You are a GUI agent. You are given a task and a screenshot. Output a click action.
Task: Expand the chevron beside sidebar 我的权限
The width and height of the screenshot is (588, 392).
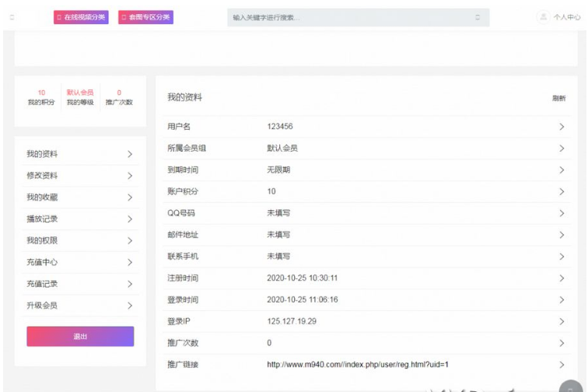130,240
